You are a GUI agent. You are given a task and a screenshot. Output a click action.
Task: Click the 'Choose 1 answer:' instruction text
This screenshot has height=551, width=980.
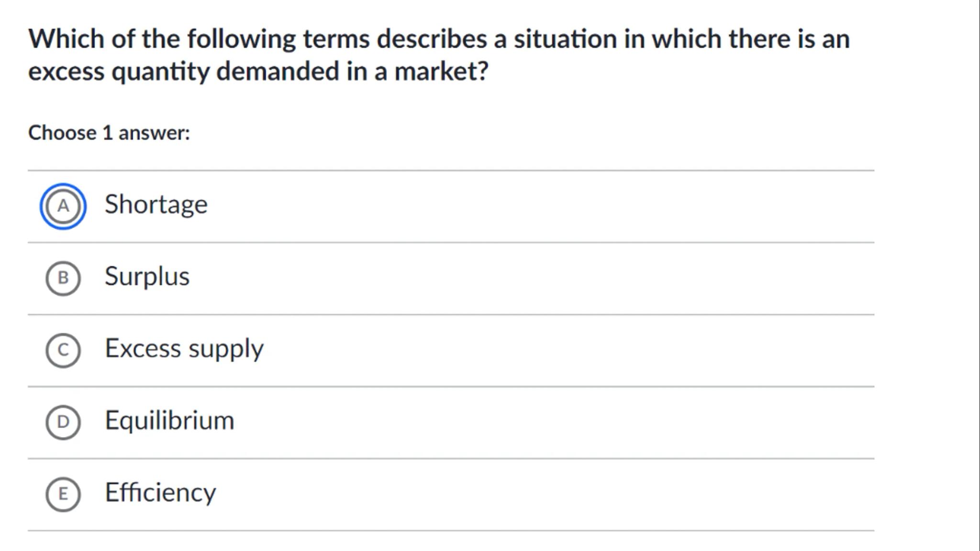[x=109, y=133]
